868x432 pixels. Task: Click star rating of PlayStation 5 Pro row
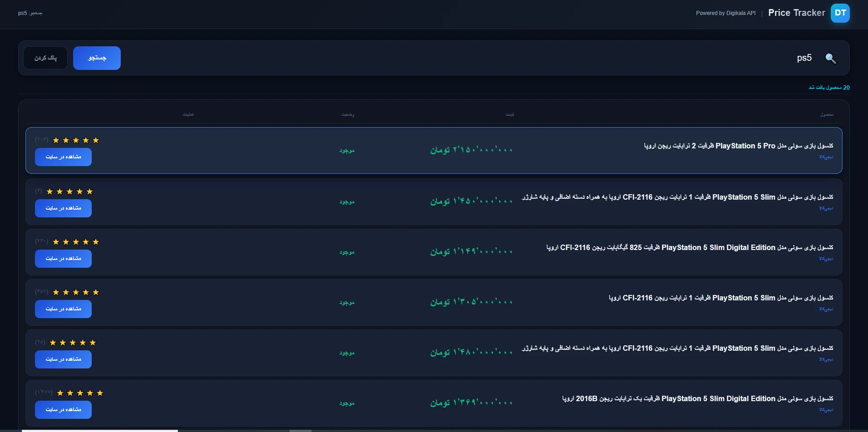pyautogui.click(x=76, y=140)
